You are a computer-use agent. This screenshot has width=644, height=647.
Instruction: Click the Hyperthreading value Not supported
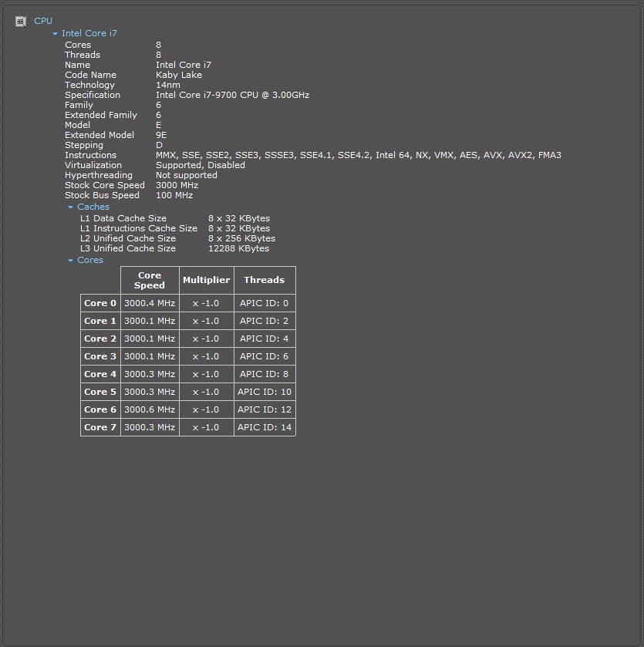click(186, 175)
